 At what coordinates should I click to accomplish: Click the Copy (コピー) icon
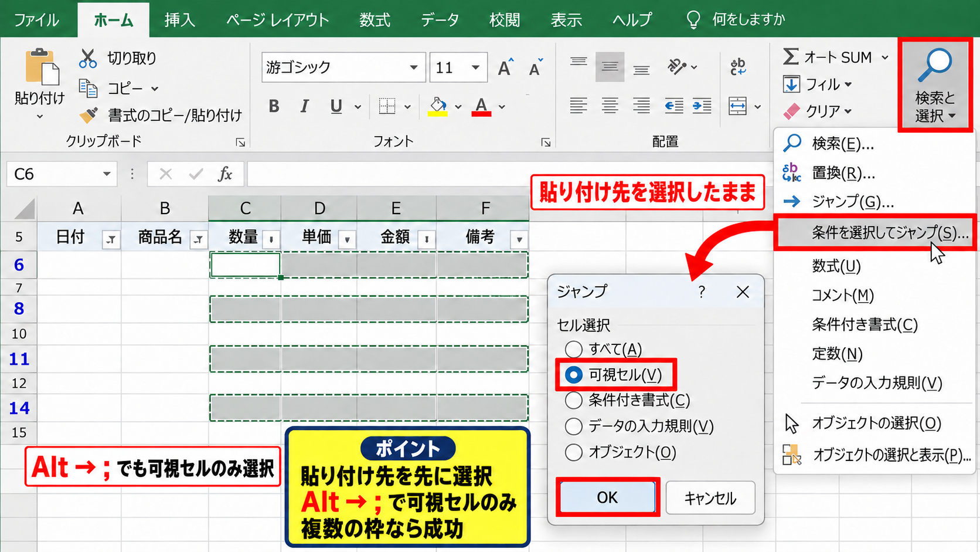pos(88,88)
